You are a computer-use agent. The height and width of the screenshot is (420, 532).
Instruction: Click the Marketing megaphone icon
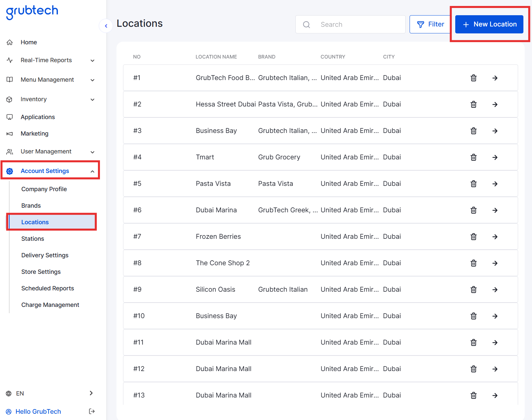tap(10, 133)
